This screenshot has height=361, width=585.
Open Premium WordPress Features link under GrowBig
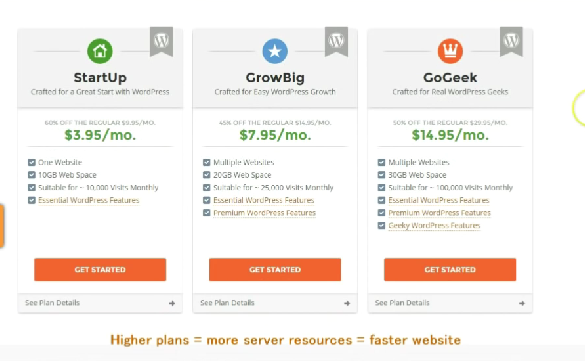tap(265, 213)
